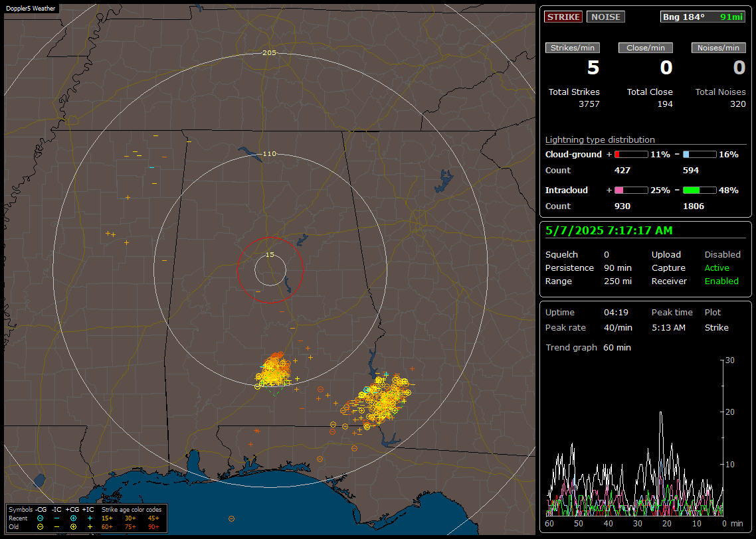Image resolution: width=756 pixels, height=539 pixels.
Task: Click the Strike age color codes legend title
Action: point(132,510)
